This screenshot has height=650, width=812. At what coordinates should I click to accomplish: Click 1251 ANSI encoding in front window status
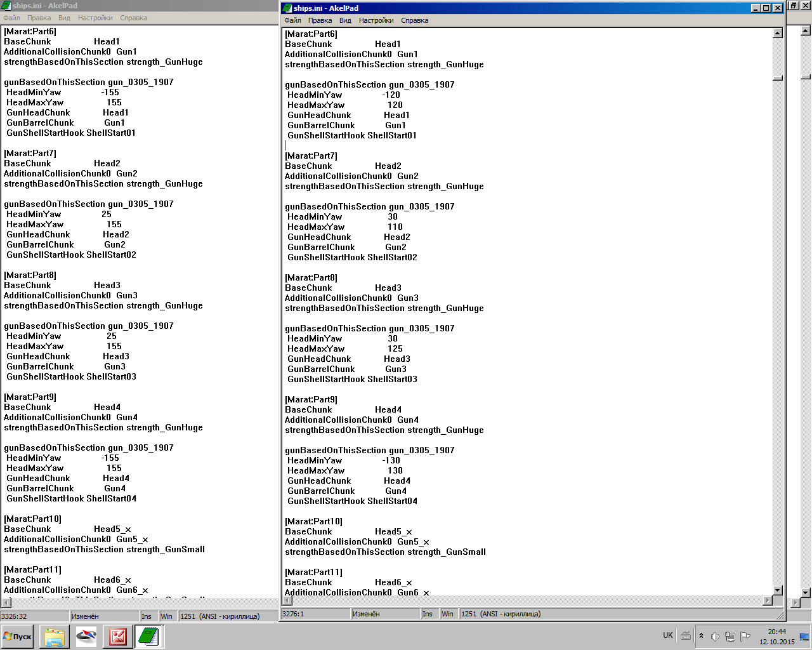coord(501,614)
